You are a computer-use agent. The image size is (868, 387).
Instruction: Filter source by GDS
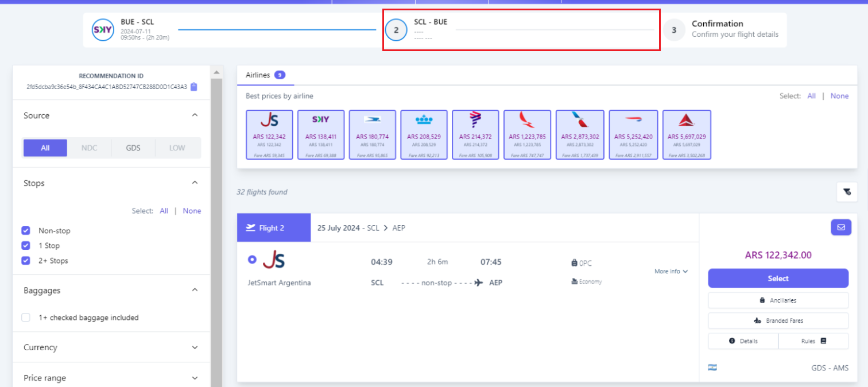(133, 148)
